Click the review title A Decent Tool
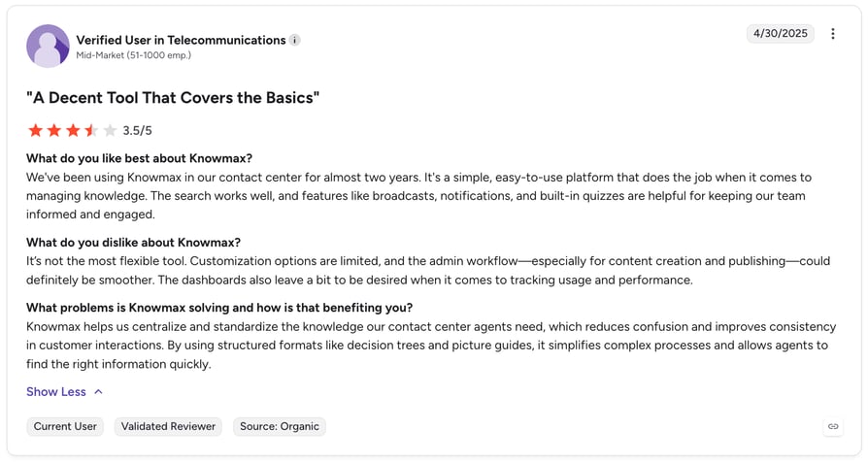This screenshot has width=868, height=463. [x=173, y=97]
